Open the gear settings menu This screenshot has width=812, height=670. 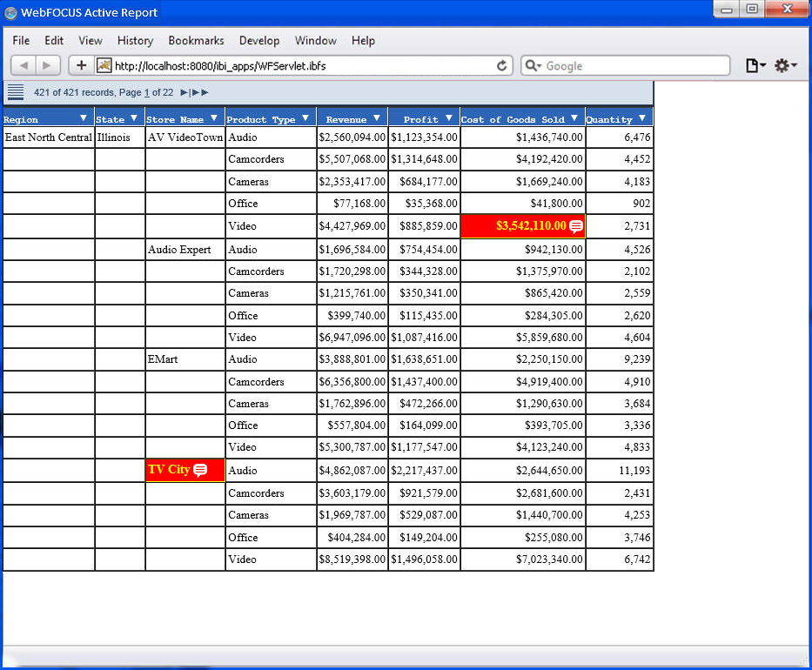785,66
